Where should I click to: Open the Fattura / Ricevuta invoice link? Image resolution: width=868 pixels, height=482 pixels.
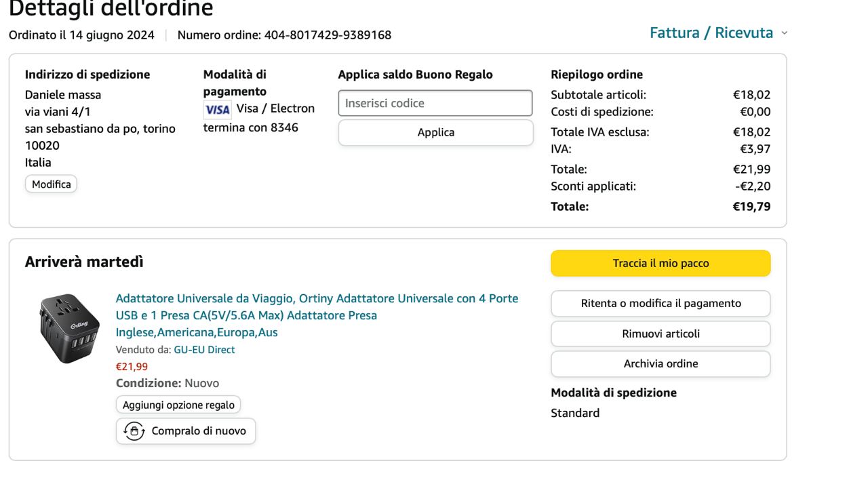click(x=711, y=33)
